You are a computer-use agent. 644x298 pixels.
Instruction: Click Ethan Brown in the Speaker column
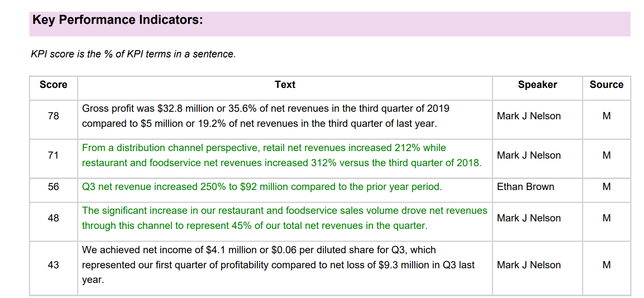[x=525, y=187]
